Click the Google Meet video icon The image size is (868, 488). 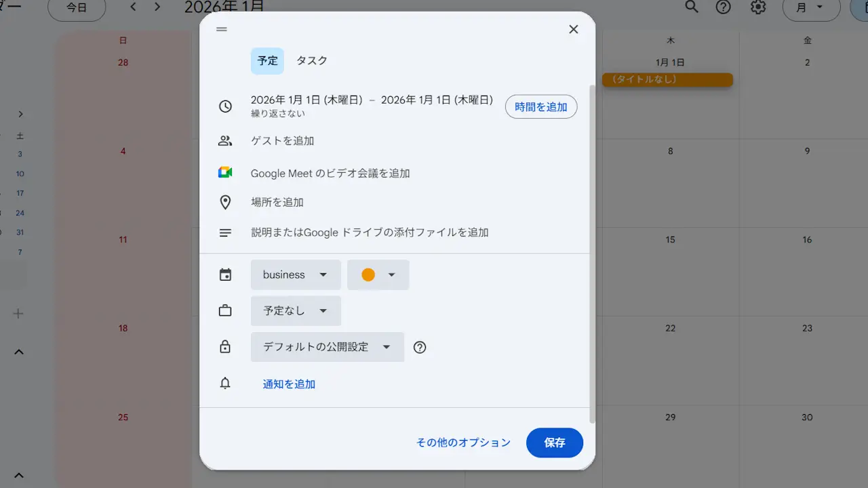click(x=225, y=173)
